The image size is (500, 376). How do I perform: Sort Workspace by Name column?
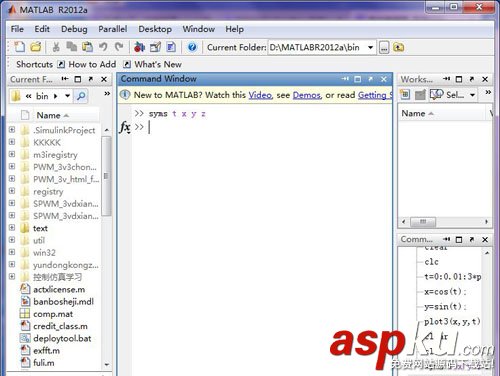(418, 113)
